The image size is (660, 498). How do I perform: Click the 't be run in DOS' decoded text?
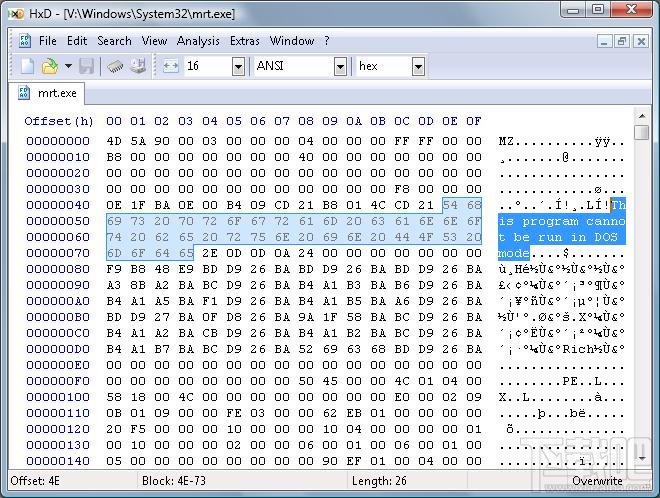coord(558,237)
